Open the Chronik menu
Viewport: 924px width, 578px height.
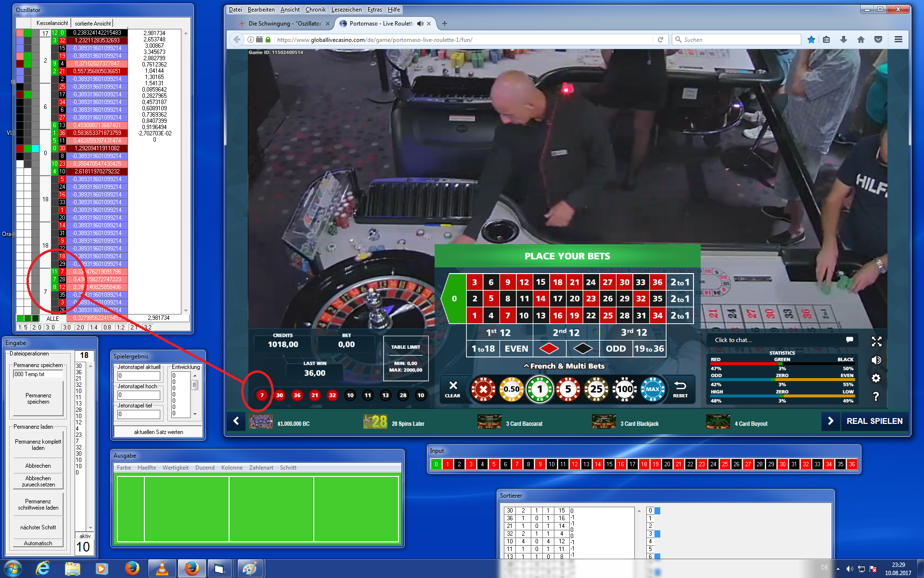(315, 10)
